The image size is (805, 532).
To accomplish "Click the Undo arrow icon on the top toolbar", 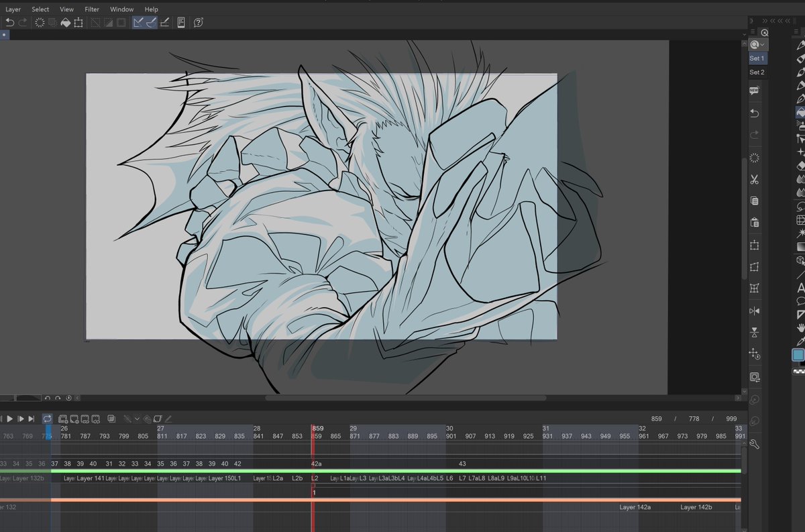I will click(11, 22).
